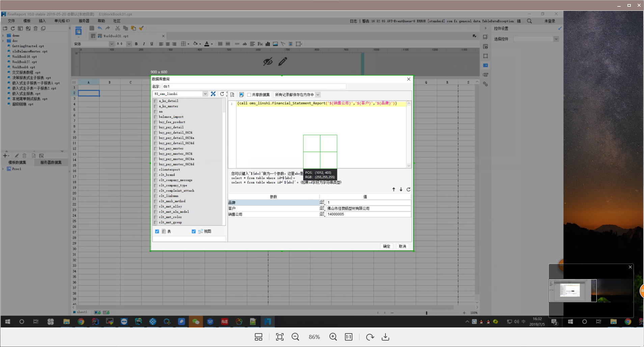
Task: Click the 确定 button
Action: point(386,246)
